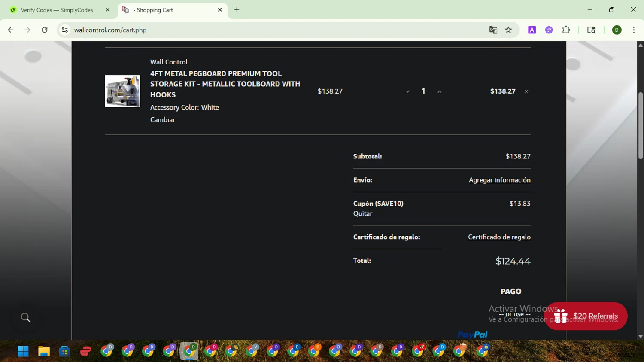
Task: Open Chrome three-dot menu
Action: (634, 30)
